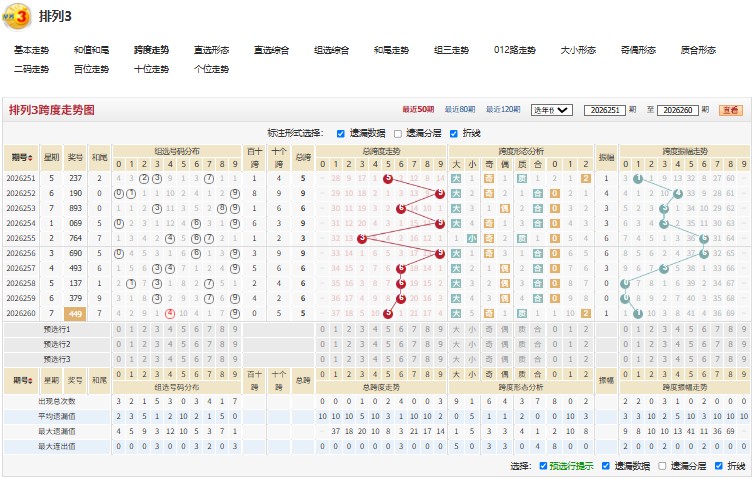Go to 012路走势 chart
Viewport: 753px width, 479px height.
pos(514,50)
